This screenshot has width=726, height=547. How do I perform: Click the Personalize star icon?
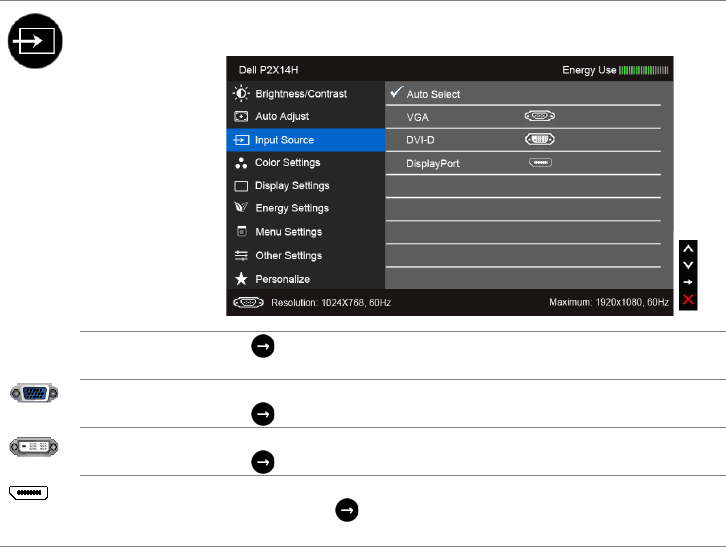[x=241, y=278]
